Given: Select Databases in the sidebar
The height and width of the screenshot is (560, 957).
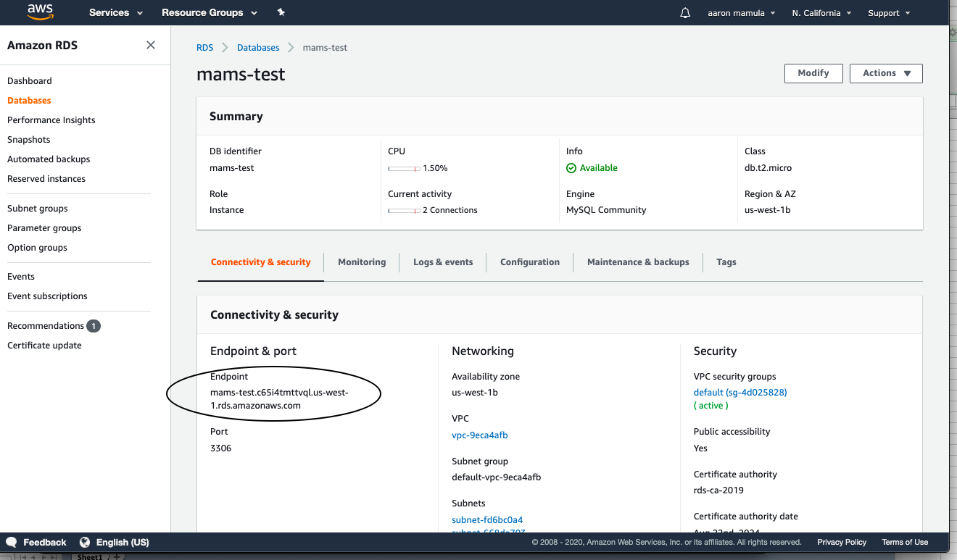Looking at the screenshot, I should click(29, 101).
